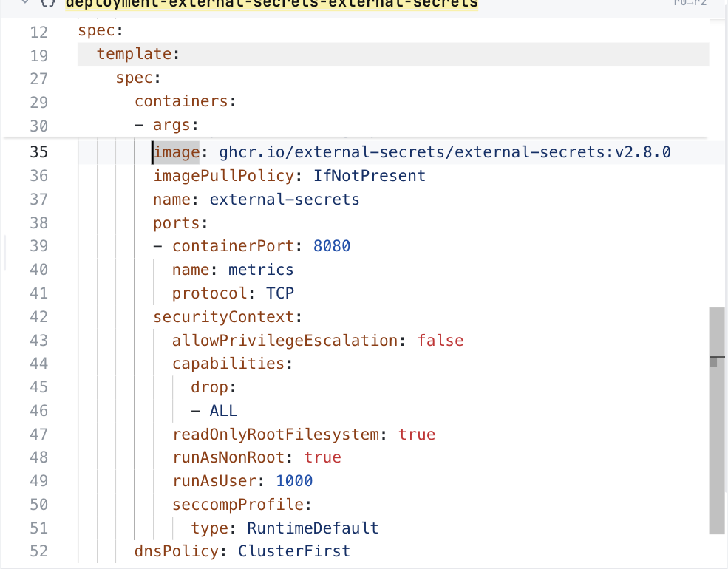The image size is (728, 569).
Task: Click the 'allowPrivilegeEscalation' key
Action: 285,341
